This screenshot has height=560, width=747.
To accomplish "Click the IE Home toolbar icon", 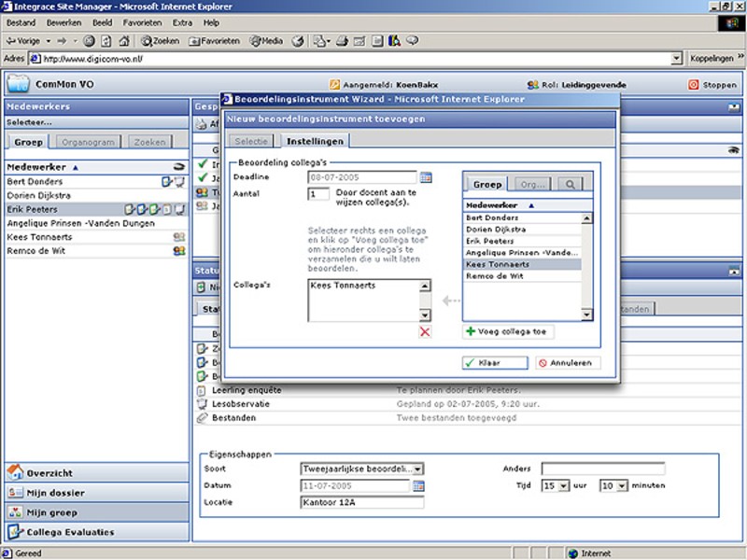I will click(122, 41).
